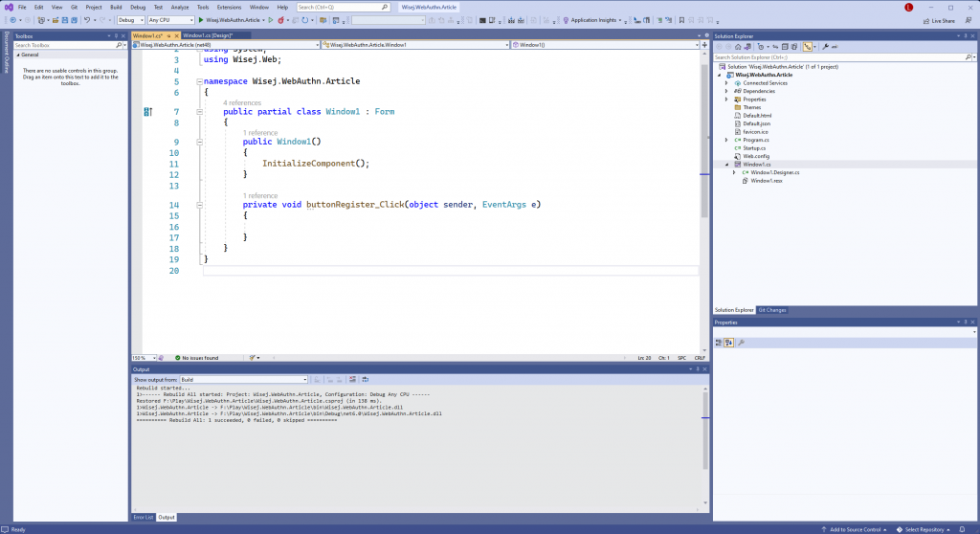Screen dimensions: 980x534
Task: Open the Debug configuration dropdown
Action: point(130,20)
